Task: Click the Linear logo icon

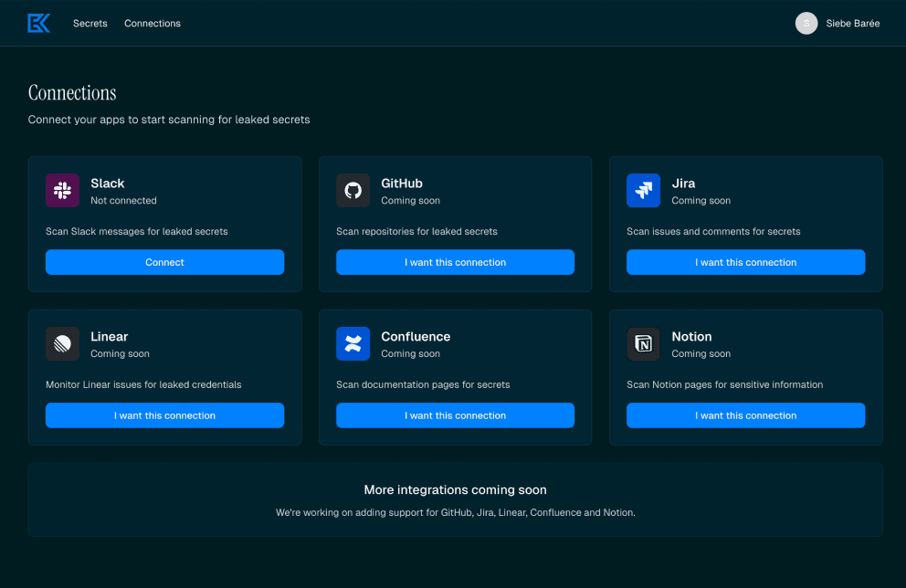Action: click(62, 344)
